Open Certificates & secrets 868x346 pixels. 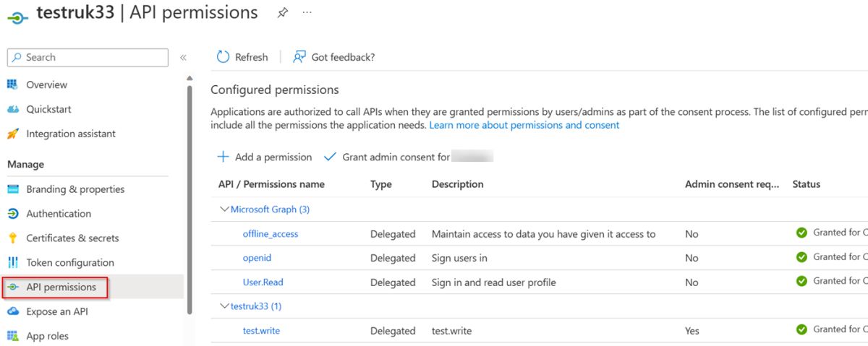pos(72,238)
